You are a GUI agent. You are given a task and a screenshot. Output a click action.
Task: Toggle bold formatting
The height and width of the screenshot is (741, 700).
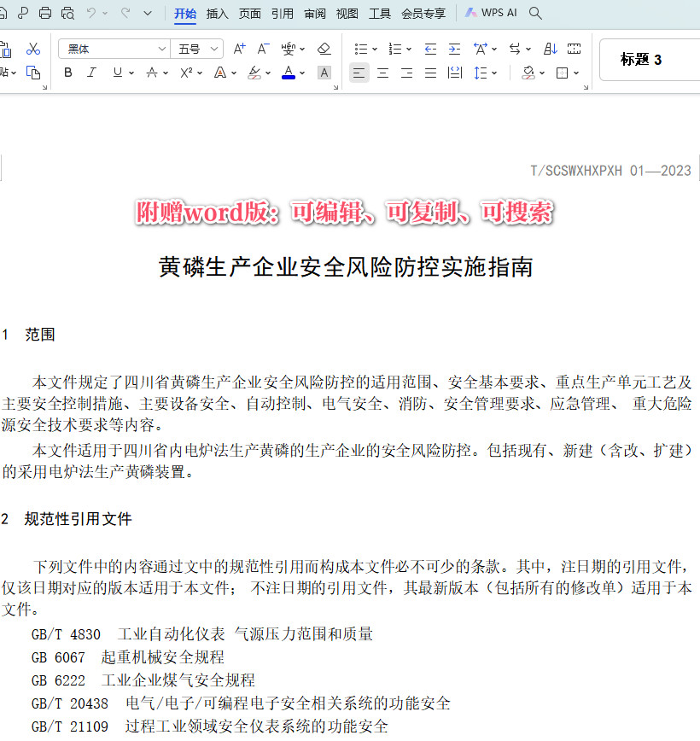tap(67, 73)
